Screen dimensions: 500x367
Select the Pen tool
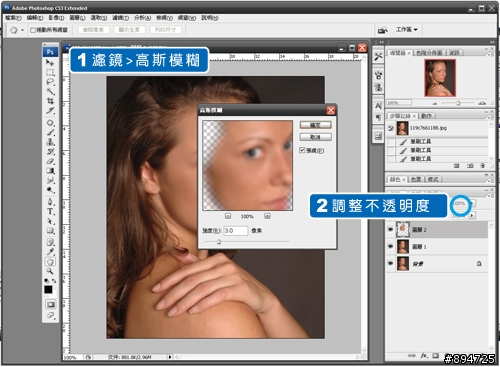(50, 202)
